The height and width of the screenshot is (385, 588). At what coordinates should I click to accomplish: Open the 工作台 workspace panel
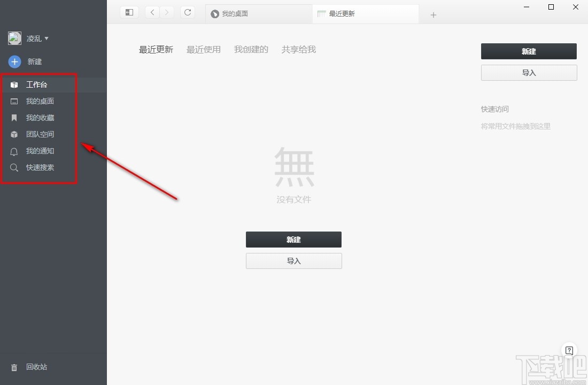(36, 84)
